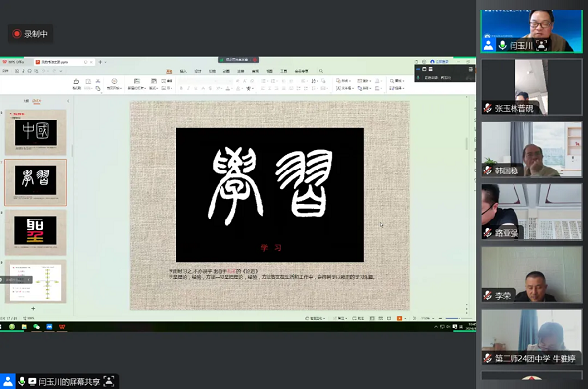This screenshot has width=588, height=389.
Task: Open the 图片 picture dropdown
Action: click(365, 81)
